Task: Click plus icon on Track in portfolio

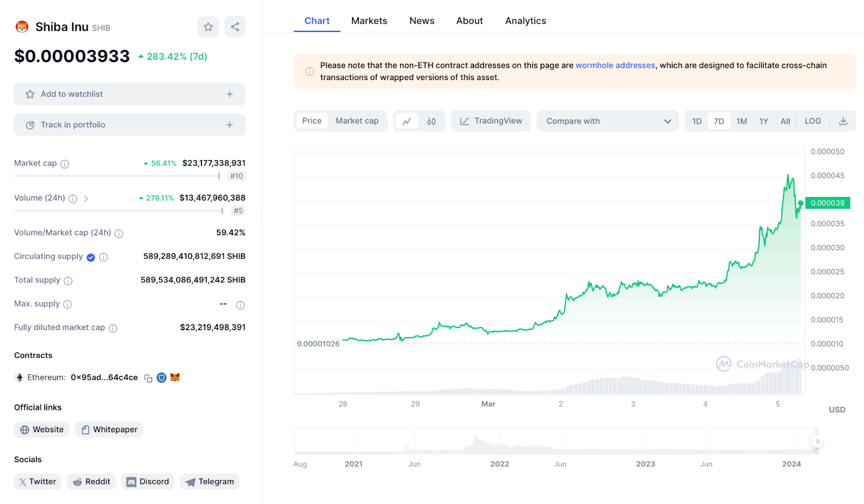Action: (x=230, y=125)
